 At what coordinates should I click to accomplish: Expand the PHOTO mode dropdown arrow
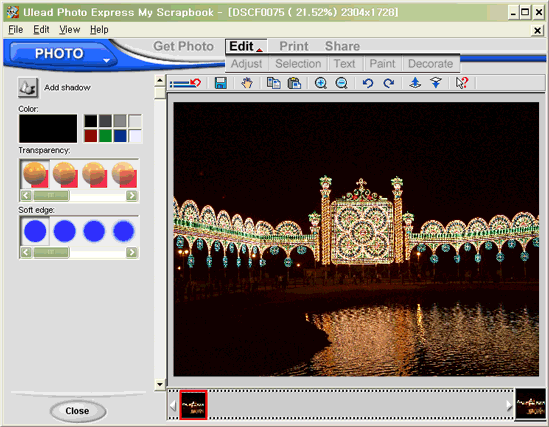pos(106,61)
